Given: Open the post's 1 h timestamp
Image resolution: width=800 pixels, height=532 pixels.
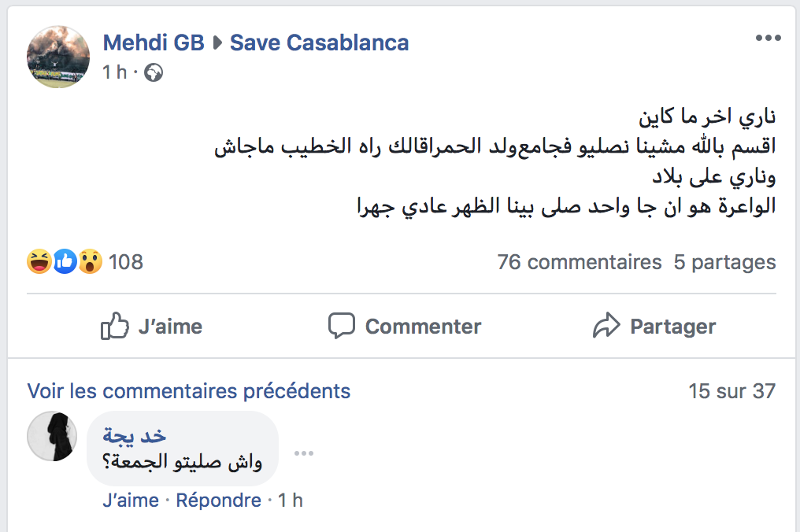Looking at the screenshot, I should [114, 72].
